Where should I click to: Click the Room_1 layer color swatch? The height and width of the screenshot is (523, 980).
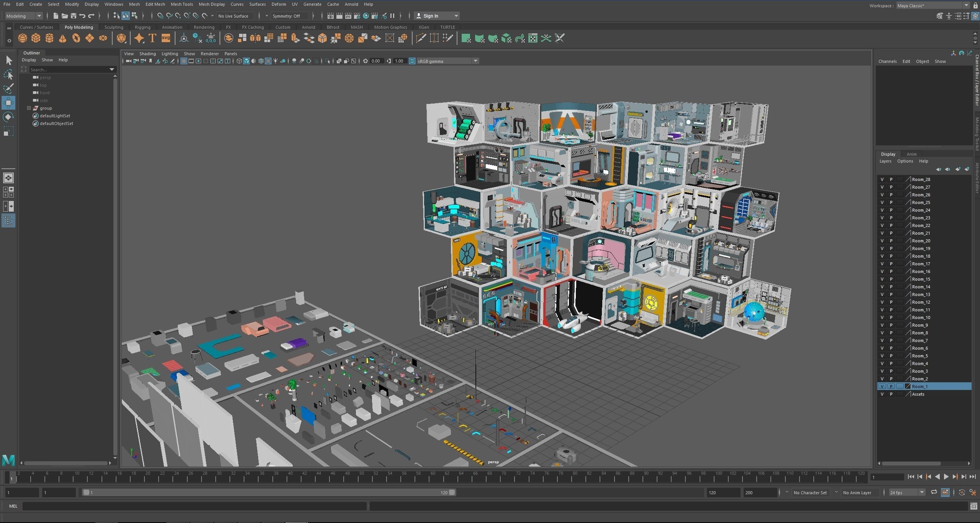point(908,386)
